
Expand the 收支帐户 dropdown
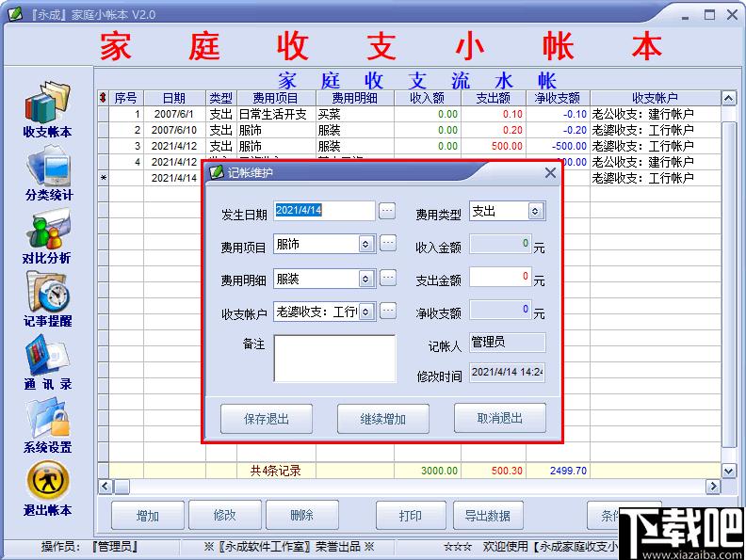(365, 312)
